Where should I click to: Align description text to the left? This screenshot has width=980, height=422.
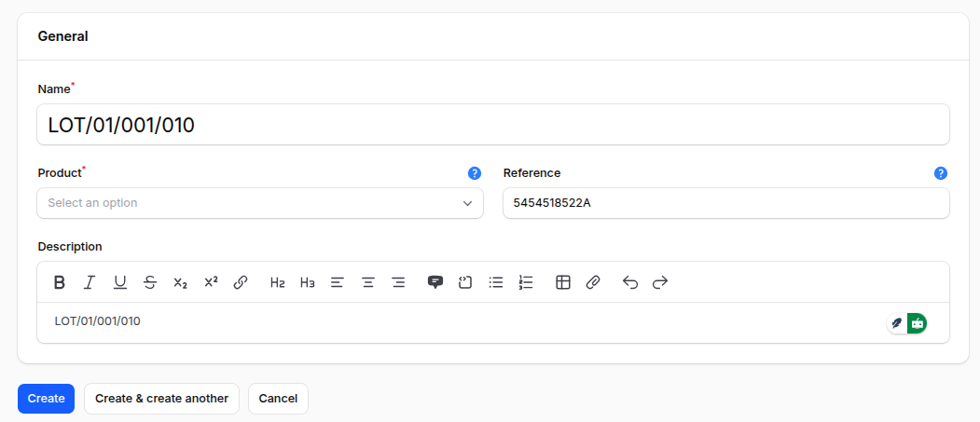pos(338,282)
